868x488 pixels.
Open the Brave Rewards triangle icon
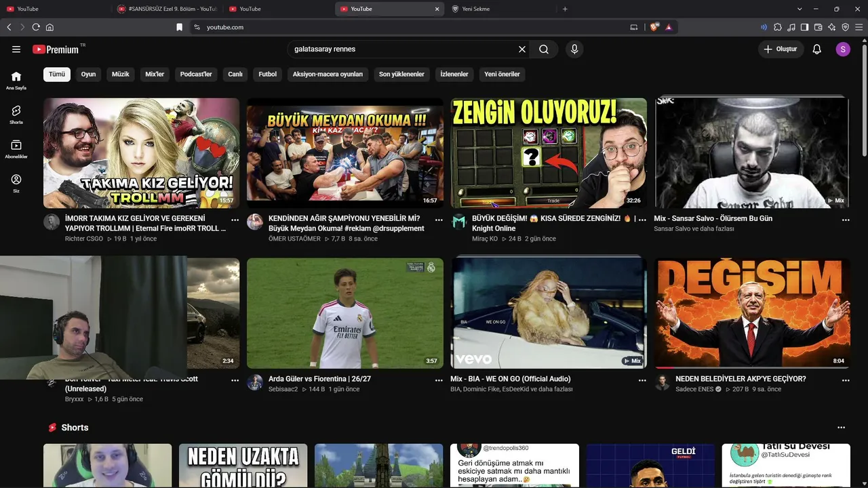point(669,27)
